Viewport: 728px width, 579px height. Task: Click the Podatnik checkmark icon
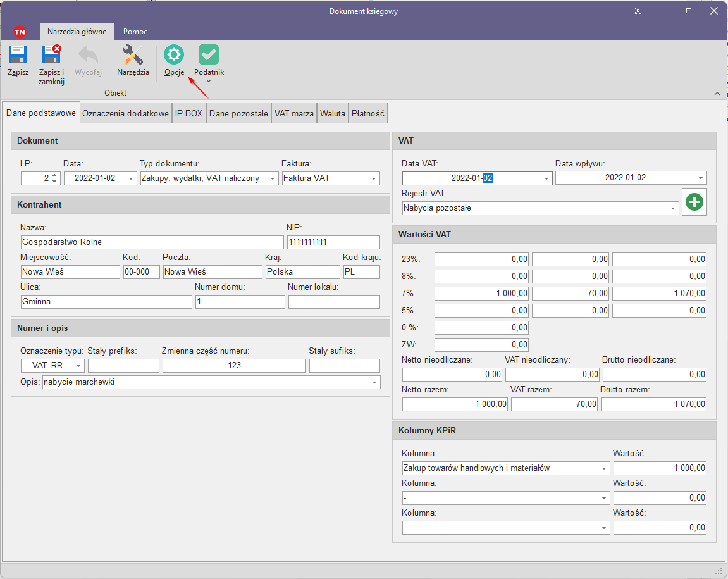209,56
